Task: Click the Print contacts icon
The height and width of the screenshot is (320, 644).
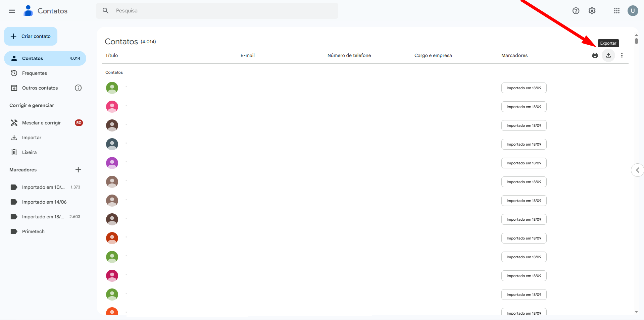Action: 595,55
